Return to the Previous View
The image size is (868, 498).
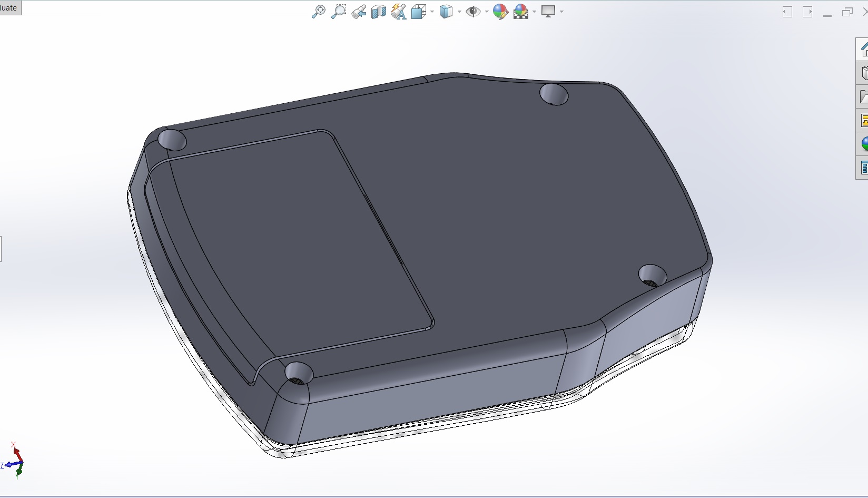(359, 12)
